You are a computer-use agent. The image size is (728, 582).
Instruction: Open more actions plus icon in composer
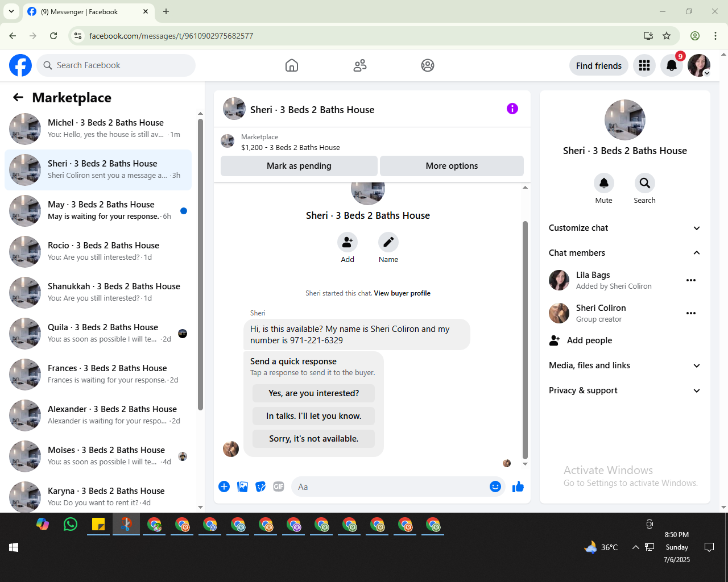tap(224, 487)
